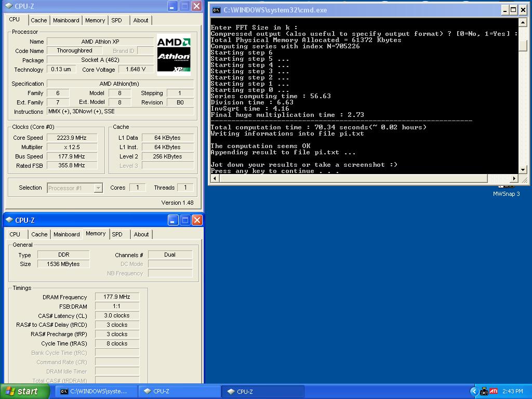
Task: Click Technology value 0.13 um
Action: [61, 69]
